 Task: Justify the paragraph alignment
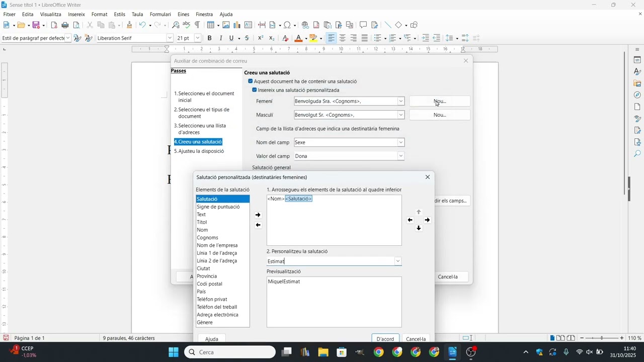(x=365, y=38)
